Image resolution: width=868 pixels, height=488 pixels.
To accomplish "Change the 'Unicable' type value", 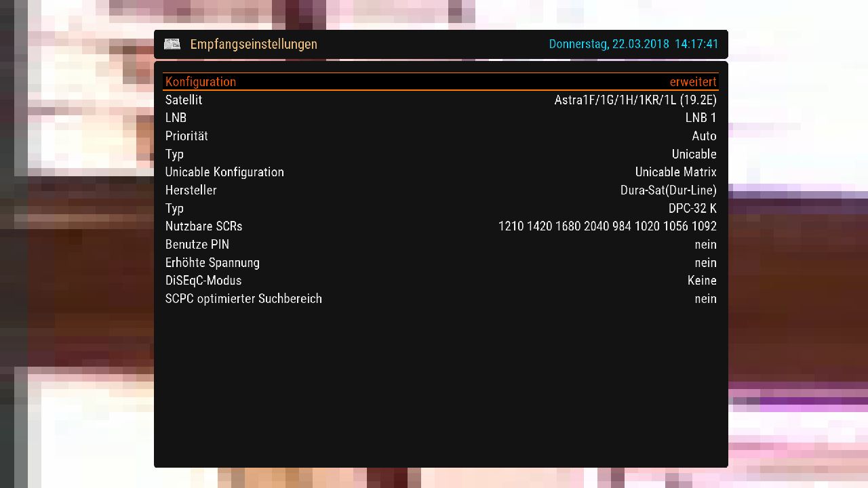I will pos(694,154).
